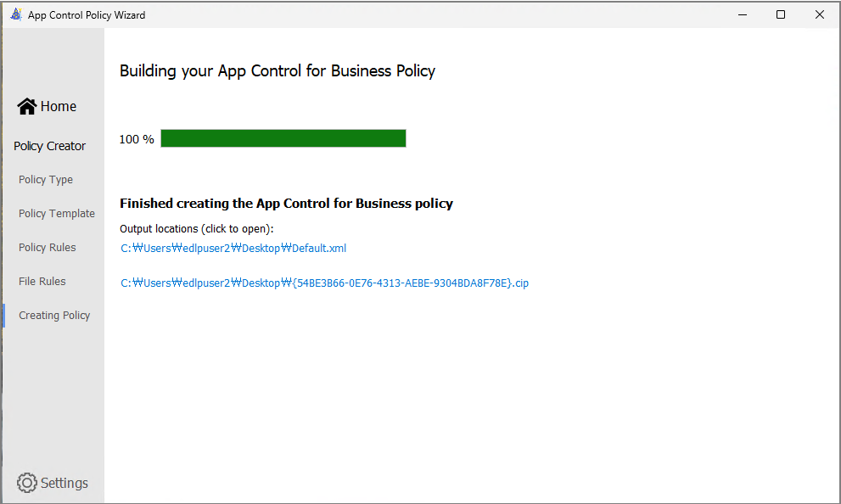Click 'Finished creating the App Control' message

286,204
